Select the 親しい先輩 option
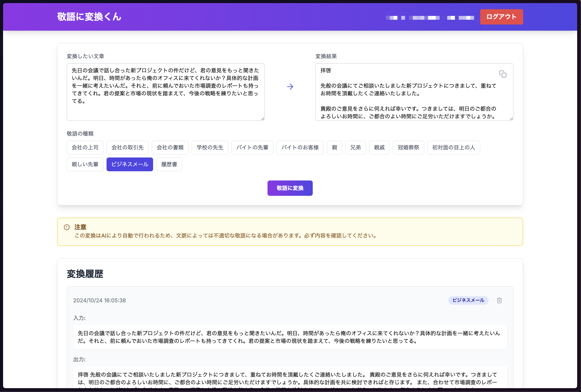Image resolution: width=581 pixels, height=392 pixels. tap(85, 164)
